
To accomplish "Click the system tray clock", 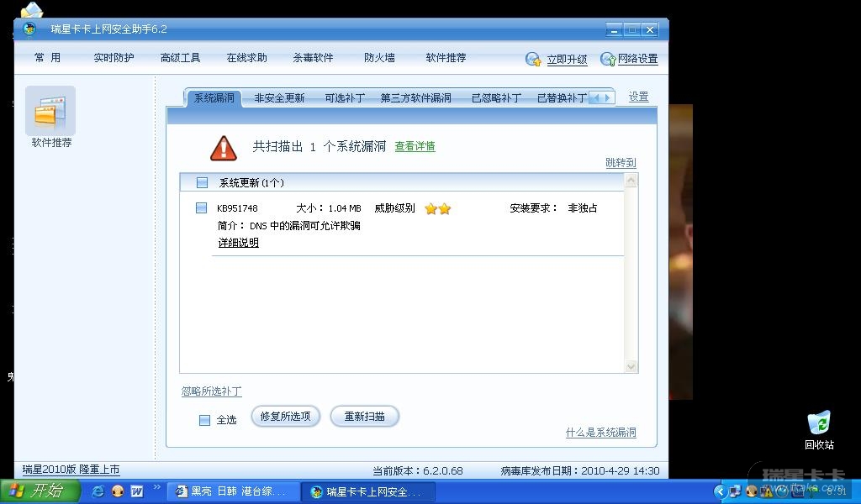I will tap(836, 491).
